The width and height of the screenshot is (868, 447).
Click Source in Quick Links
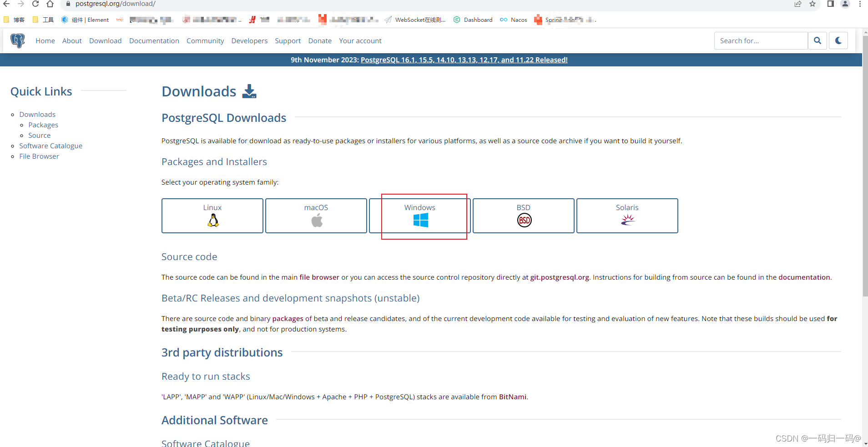pyautogui.click(x=39, y=136)
